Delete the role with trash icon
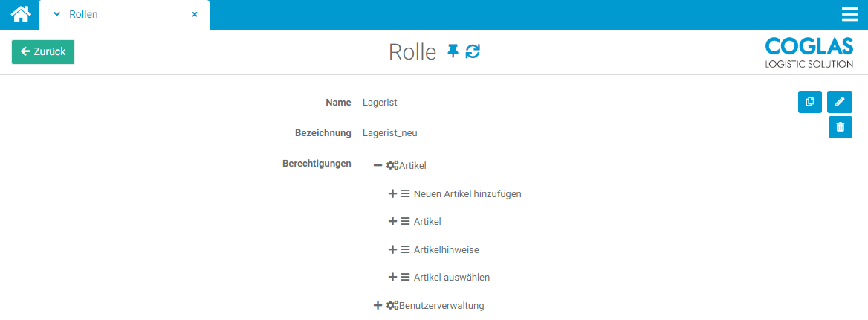Viewport: 868px width, 320px height. pyautogui.click(x=841, y=127)
